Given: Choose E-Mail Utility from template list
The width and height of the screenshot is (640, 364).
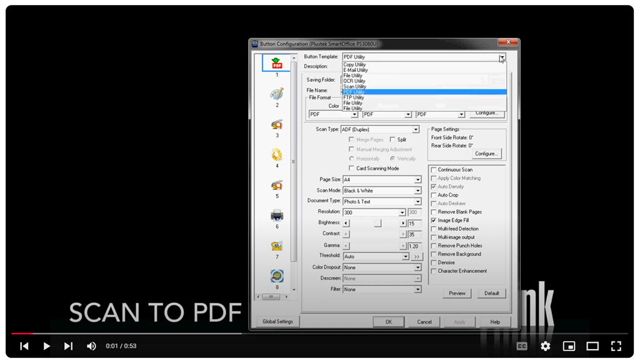Looking at the screenshot, I should click(x=424, y=70).
